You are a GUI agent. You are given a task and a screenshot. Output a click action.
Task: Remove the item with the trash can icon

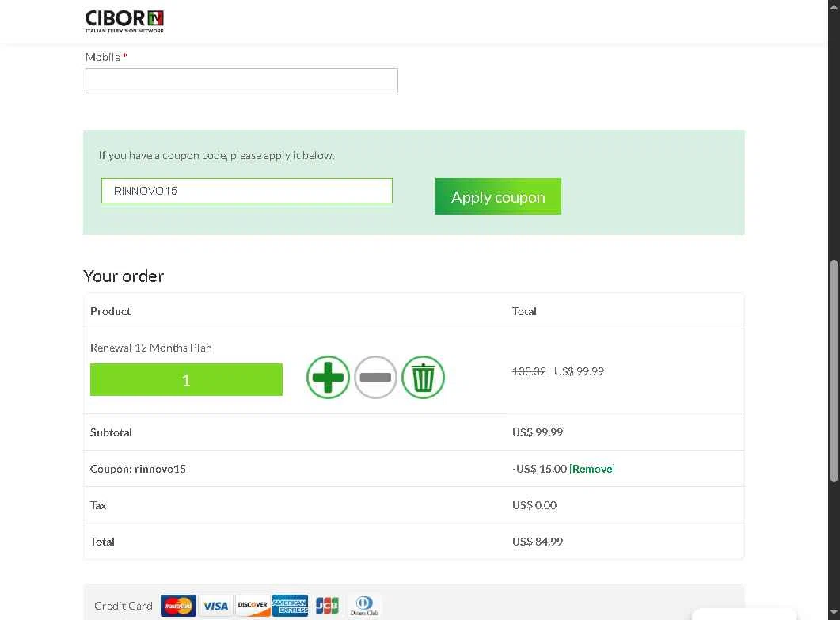pyautogui.click(x=424, y=377)
